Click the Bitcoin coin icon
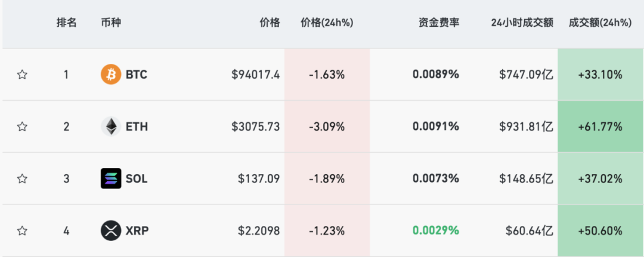Image resolution: width=644 pixels, height=257 pixels. coord(111,75)
